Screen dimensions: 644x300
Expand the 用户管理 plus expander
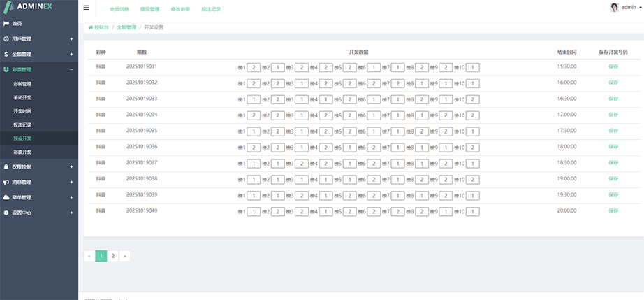tap(71, 38)
